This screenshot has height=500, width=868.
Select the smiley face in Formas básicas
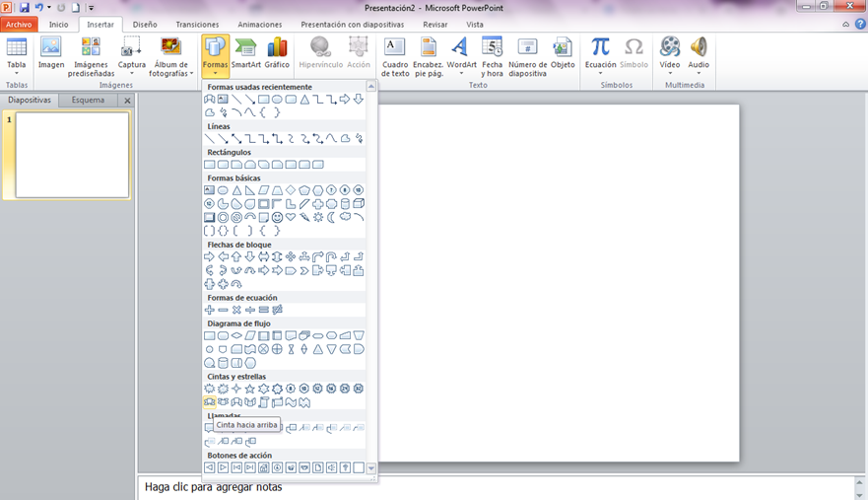pos(277,217)
